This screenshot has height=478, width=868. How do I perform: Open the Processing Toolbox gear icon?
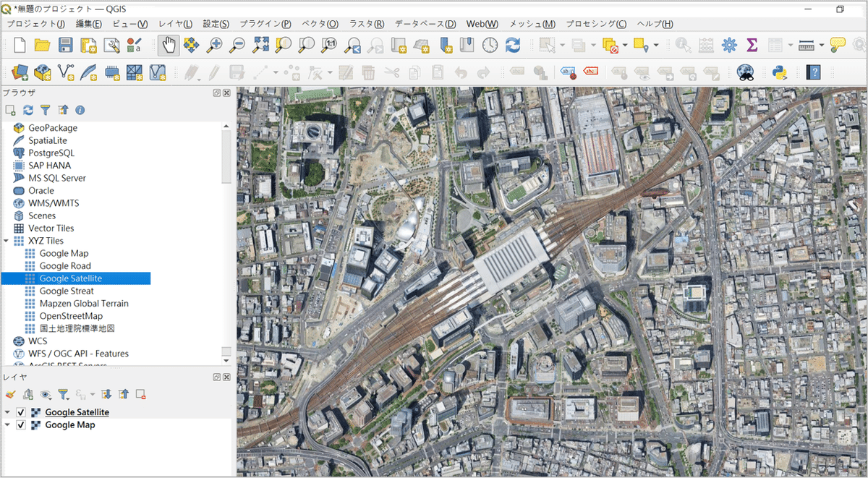coord(729,46)
